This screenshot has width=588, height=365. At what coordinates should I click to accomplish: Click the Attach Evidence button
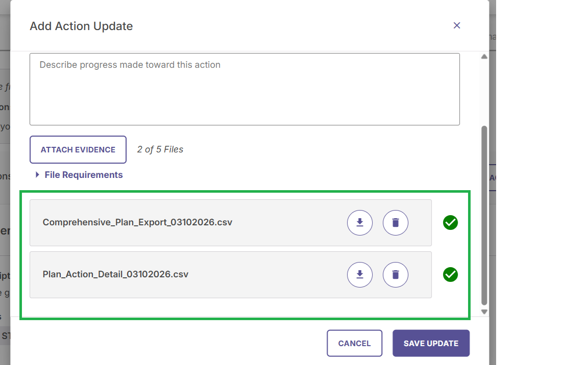pyautogui.click(x=78, y=150)
